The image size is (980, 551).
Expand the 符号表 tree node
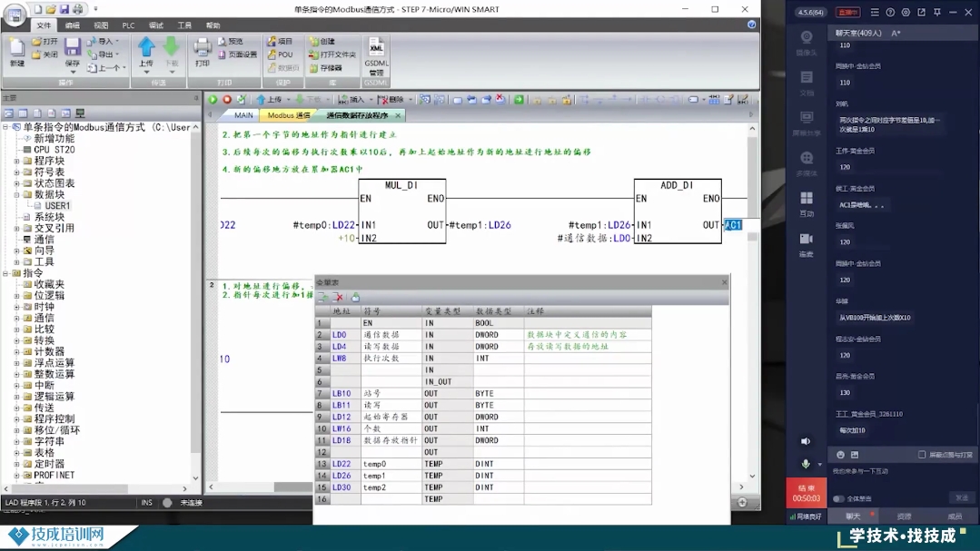(17, 172)
